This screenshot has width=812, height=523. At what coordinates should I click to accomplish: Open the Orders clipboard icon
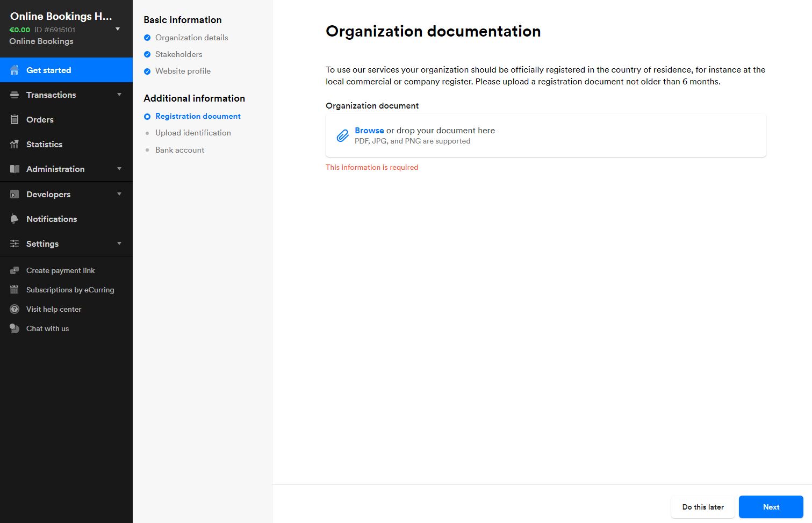coord(15,119)
